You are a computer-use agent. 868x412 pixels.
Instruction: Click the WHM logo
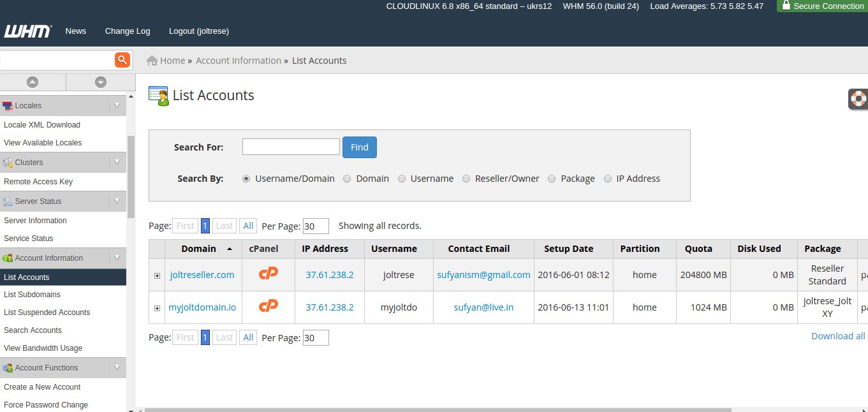(27, 31)
